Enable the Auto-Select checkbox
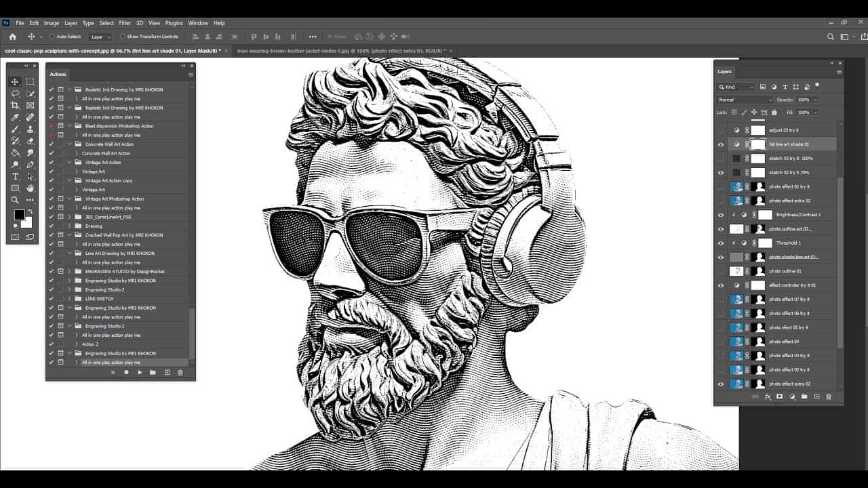 [x=52, y=37]
